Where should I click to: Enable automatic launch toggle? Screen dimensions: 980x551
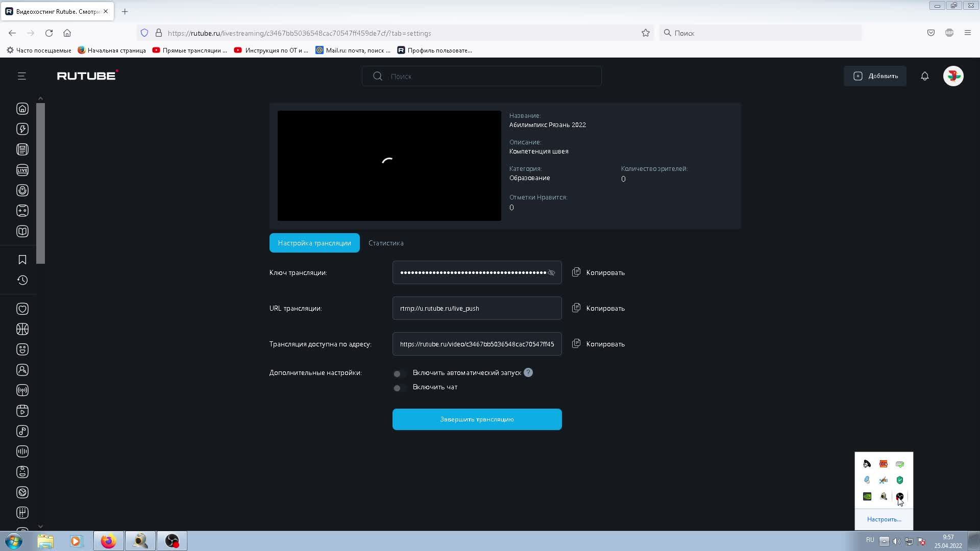click(399, 373)
